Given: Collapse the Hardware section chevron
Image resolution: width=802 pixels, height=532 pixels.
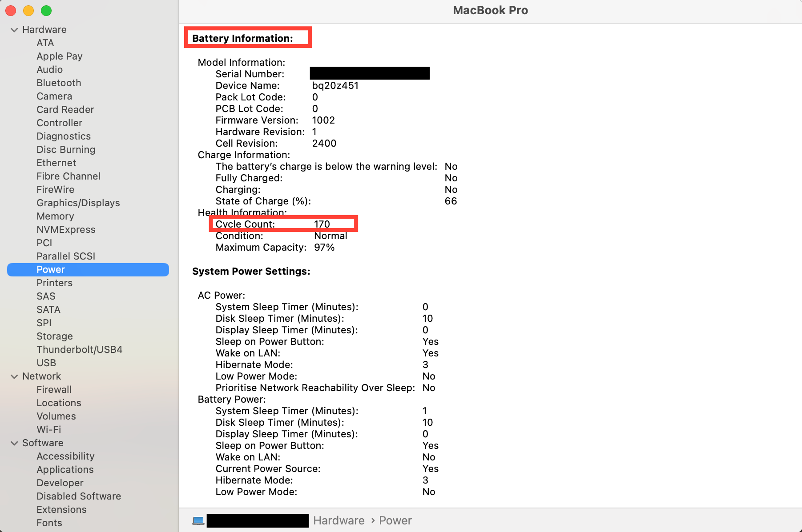Looking at the screenshot, I should point(14,30).
